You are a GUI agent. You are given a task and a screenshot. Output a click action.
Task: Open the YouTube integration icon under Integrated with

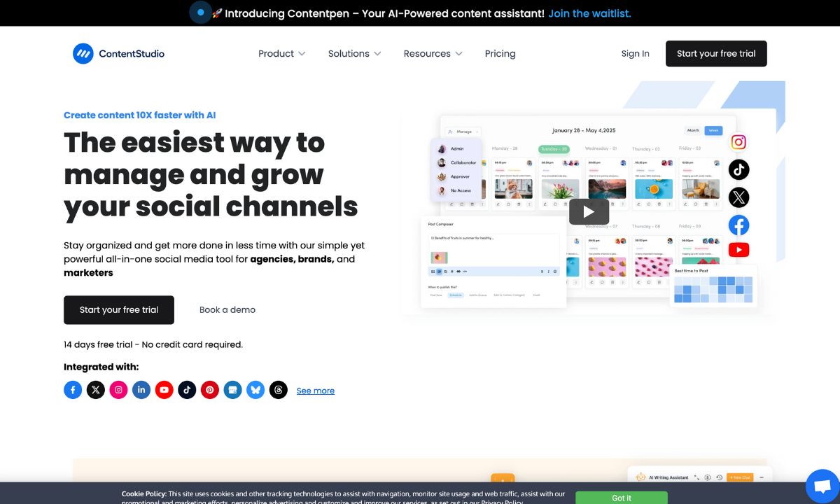(x=164, y=390)
